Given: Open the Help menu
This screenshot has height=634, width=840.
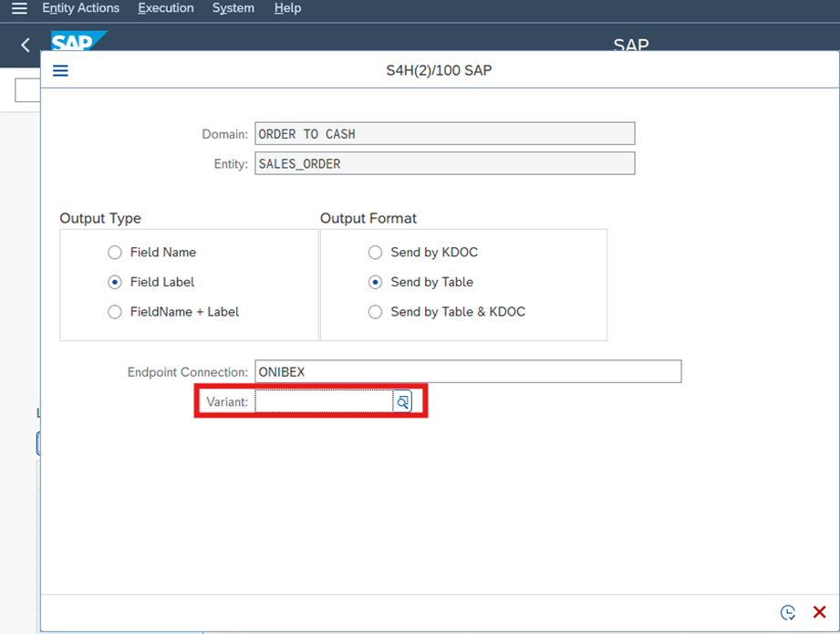Looking at the screenshot, I should [287, 8].
